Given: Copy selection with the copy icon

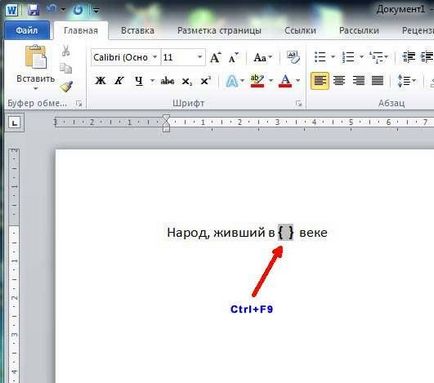Looking at the screenshot, I should (x=66, y=68).
